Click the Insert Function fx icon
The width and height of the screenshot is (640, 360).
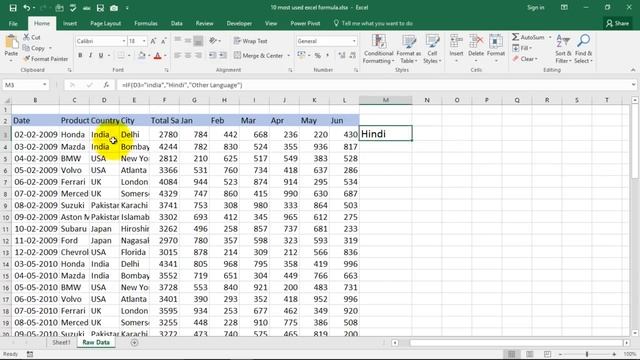click(x=106, y=85)
